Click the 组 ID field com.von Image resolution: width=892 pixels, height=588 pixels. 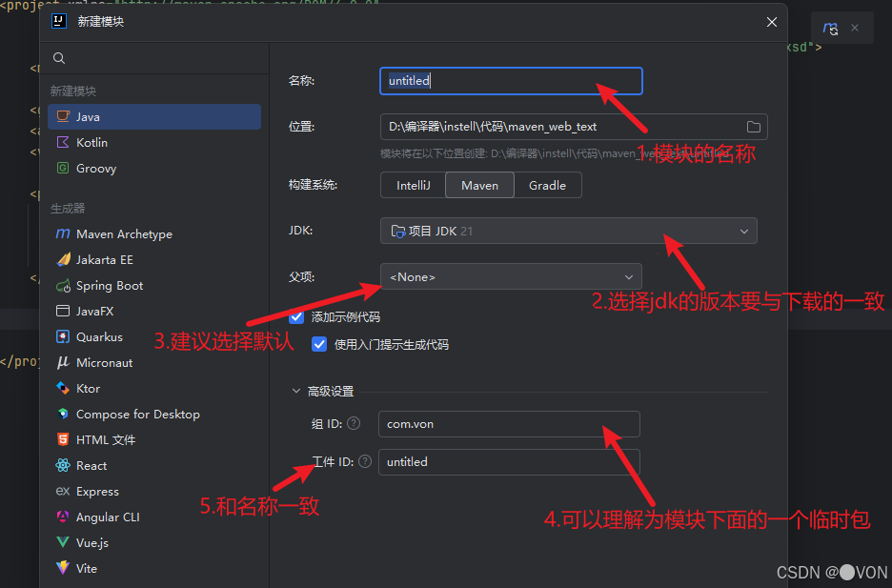(x=509, y=424)
